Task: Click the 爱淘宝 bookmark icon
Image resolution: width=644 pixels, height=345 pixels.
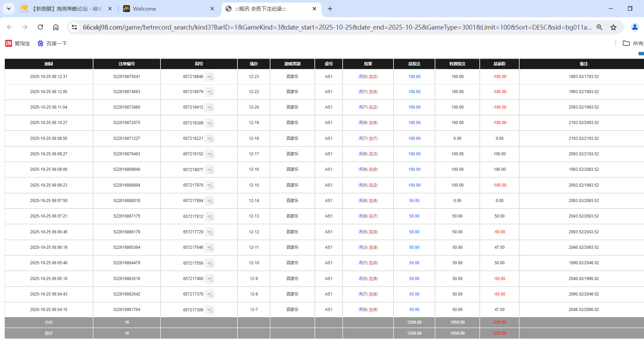Action: click(8, 43)
